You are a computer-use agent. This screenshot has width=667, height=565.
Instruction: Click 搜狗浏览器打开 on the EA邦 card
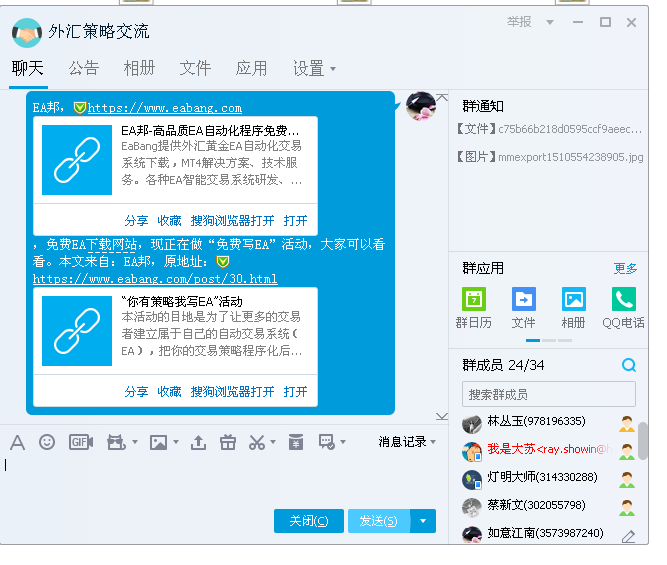tap(232, 221)
